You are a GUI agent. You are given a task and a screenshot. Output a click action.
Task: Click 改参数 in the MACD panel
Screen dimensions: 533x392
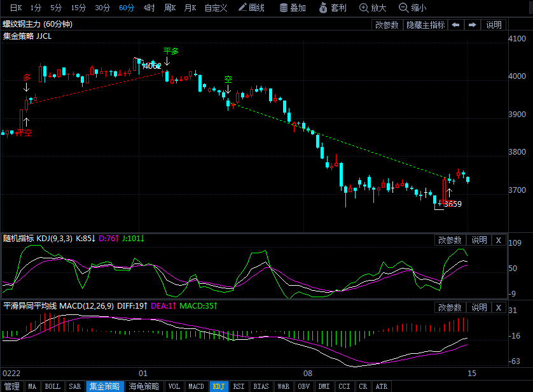click(x=450, y=307)
